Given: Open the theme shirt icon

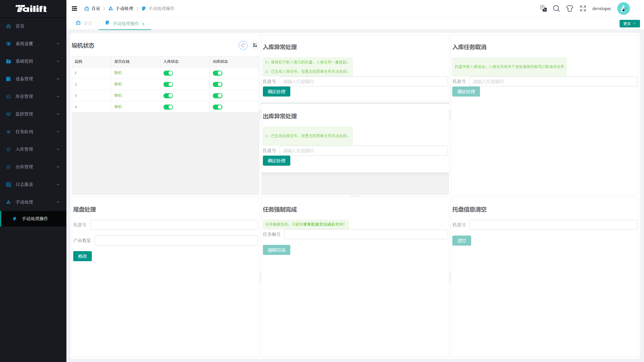Looking at the screenshot, I should (570, 9).
